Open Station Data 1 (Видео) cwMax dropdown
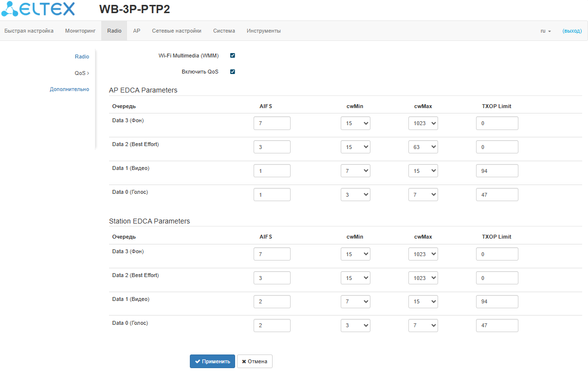This screenshot has width=588, height=373. pos(423,301)
